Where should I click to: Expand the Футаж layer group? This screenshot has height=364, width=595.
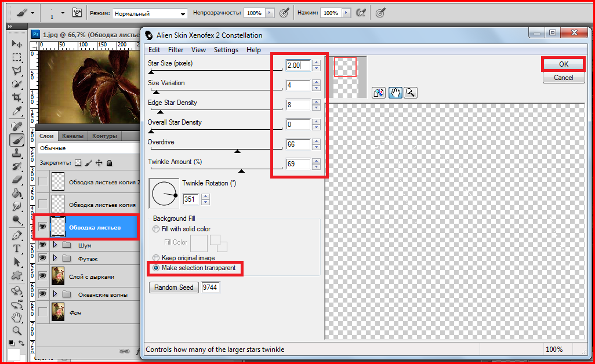(55, 258)
